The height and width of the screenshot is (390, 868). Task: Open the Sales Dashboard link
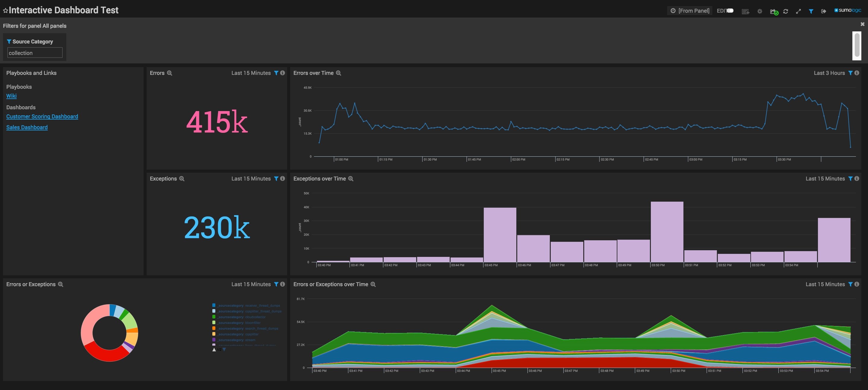tap(27, 127)
